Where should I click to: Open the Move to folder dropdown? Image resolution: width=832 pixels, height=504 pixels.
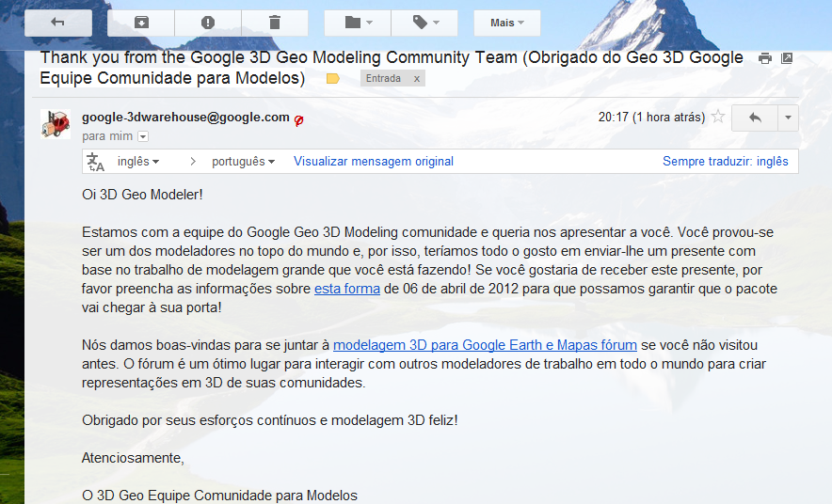click(x=358, y=23)
